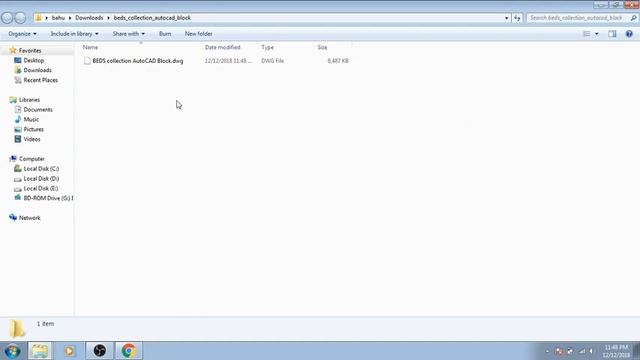
Task: Open the Videos library
Action: pos(32,139)
